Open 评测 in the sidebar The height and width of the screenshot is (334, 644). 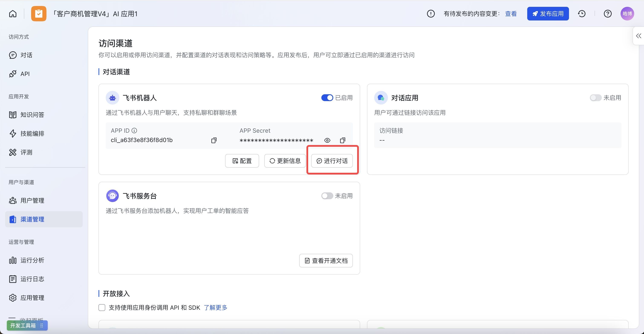44,152
